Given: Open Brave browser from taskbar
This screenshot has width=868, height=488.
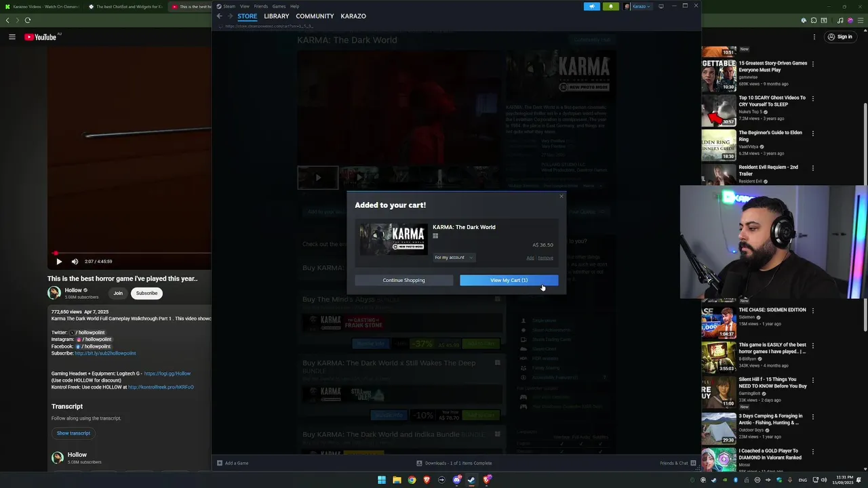Looking at the screenshot, I should point(427,480).
